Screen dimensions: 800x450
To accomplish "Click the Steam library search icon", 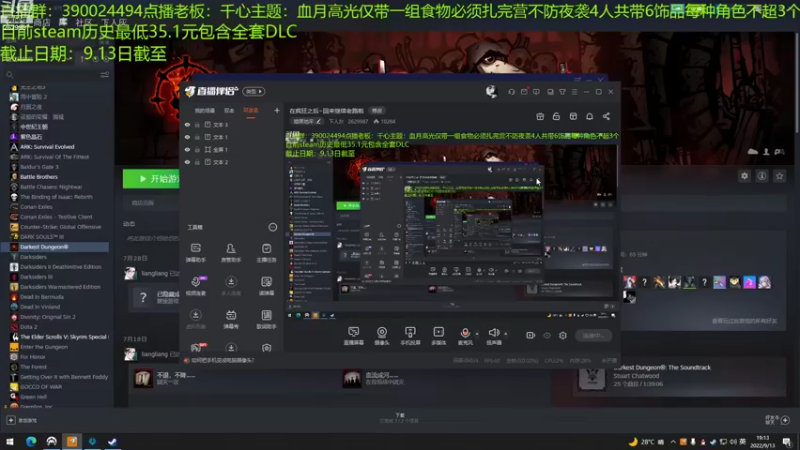I will [9, 75].
